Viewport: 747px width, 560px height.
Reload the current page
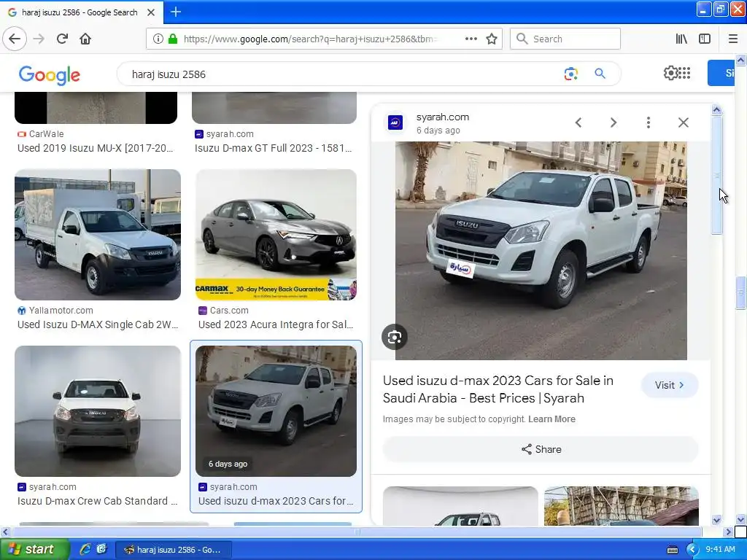click(x=63, y=39)
